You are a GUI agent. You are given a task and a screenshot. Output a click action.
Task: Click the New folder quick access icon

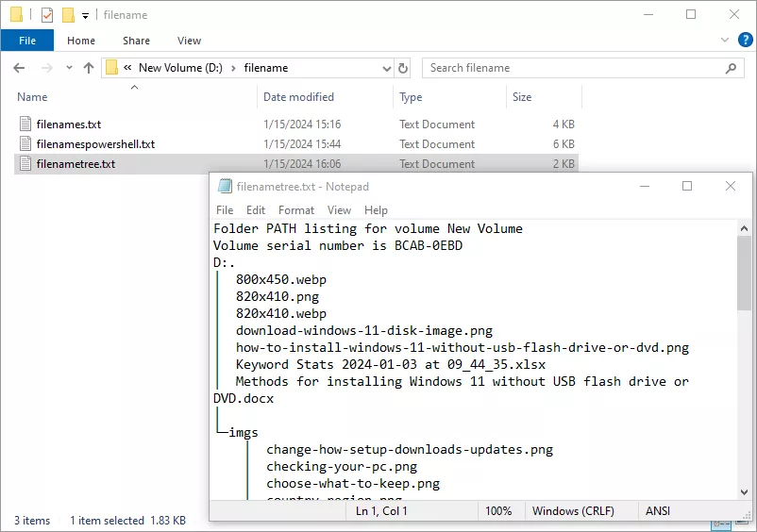68,15
